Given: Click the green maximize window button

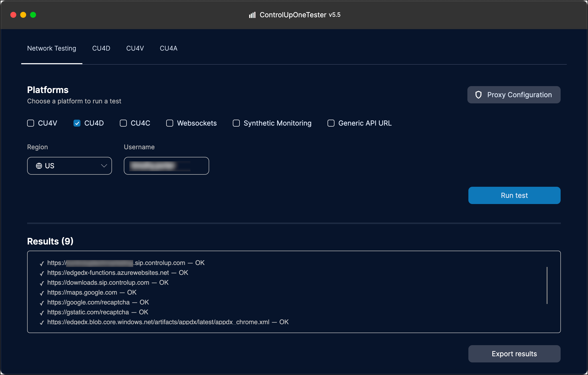Looking at the screenshot, I should [33, 15].
